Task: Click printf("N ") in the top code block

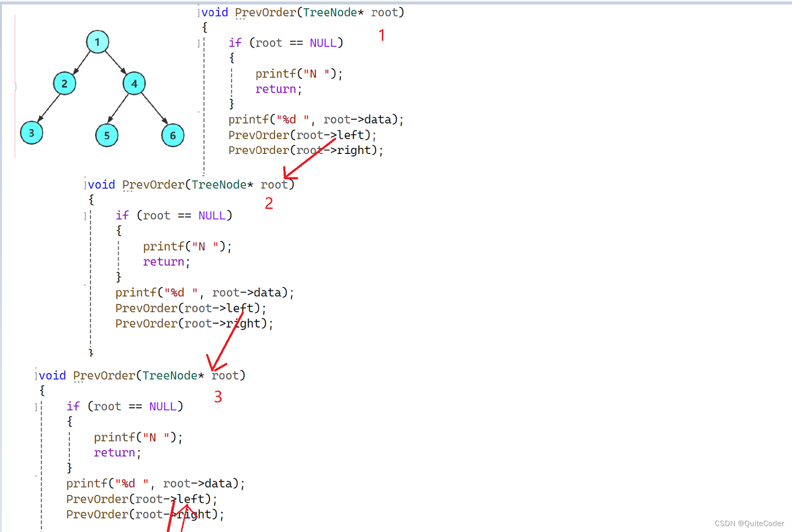Action: tap(299, 74)
